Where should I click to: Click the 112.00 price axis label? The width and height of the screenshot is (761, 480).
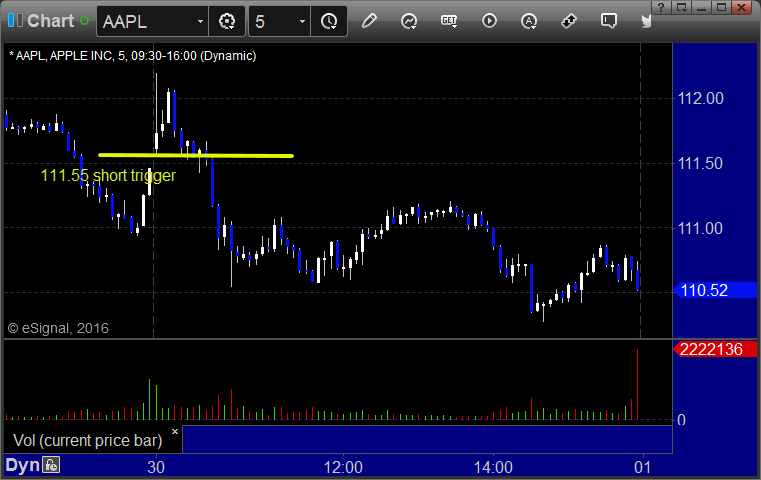tap(700, 99)
